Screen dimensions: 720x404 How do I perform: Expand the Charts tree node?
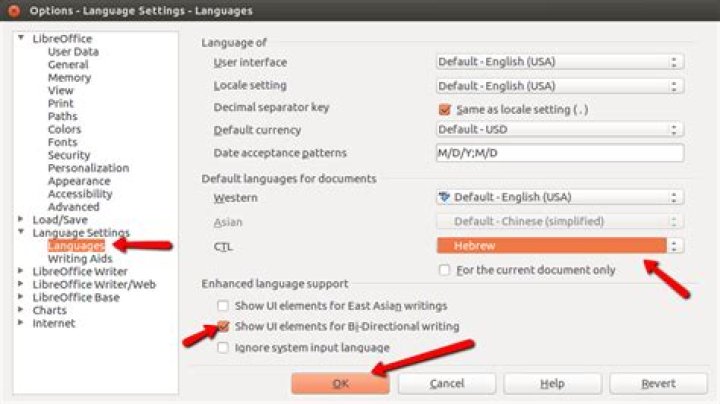tap(21, 309)
